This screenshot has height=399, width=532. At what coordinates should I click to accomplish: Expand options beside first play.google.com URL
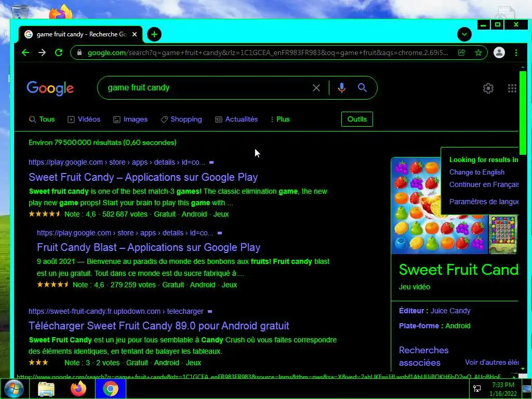click(211, 163)
